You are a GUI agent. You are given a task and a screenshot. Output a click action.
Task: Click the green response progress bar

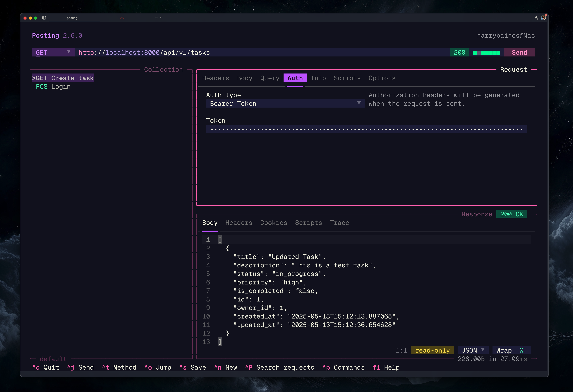point(486,53)
